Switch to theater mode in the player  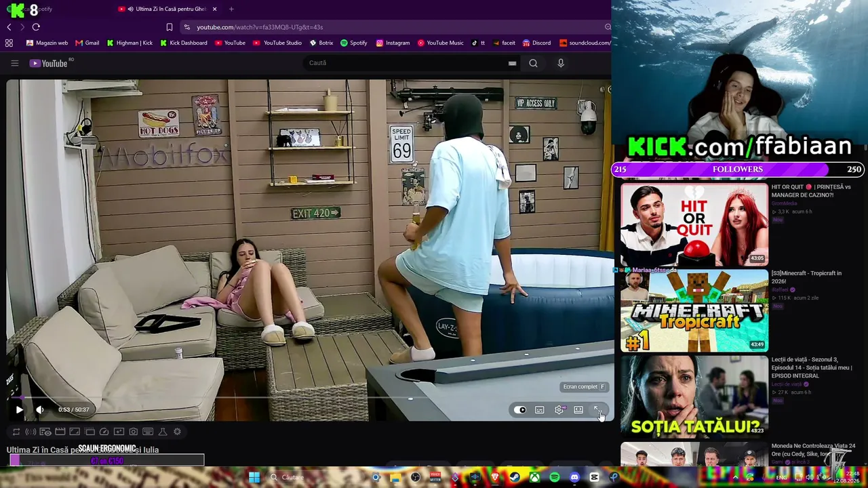point(578,409)
